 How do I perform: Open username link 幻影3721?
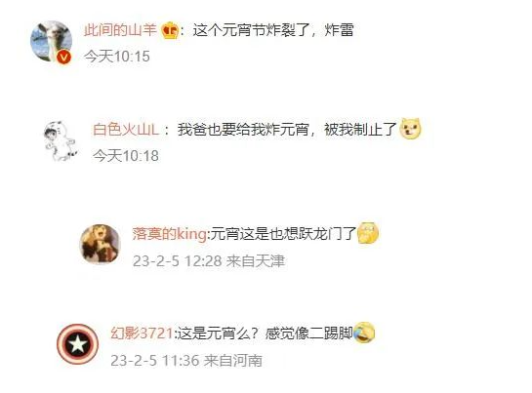point(142,334)
